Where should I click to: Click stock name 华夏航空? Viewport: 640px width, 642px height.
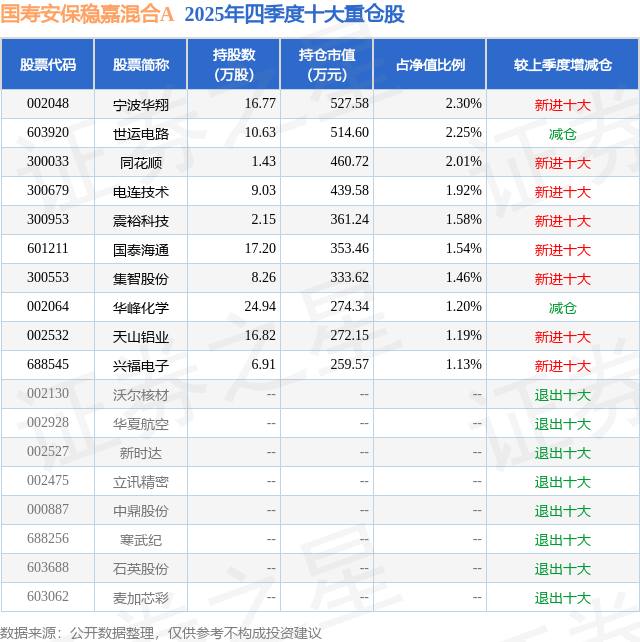[x=140, y=425]
